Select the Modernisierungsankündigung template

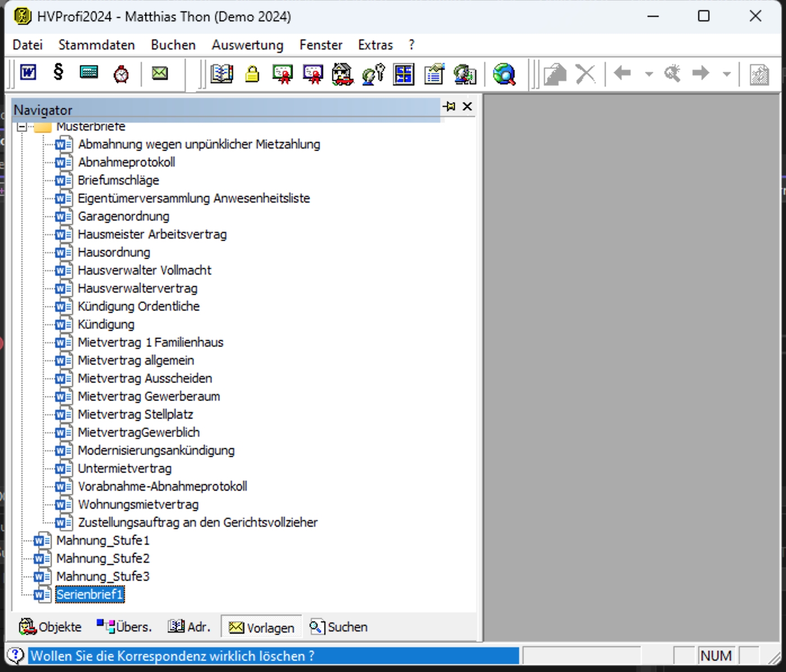[x=157, y=451]
